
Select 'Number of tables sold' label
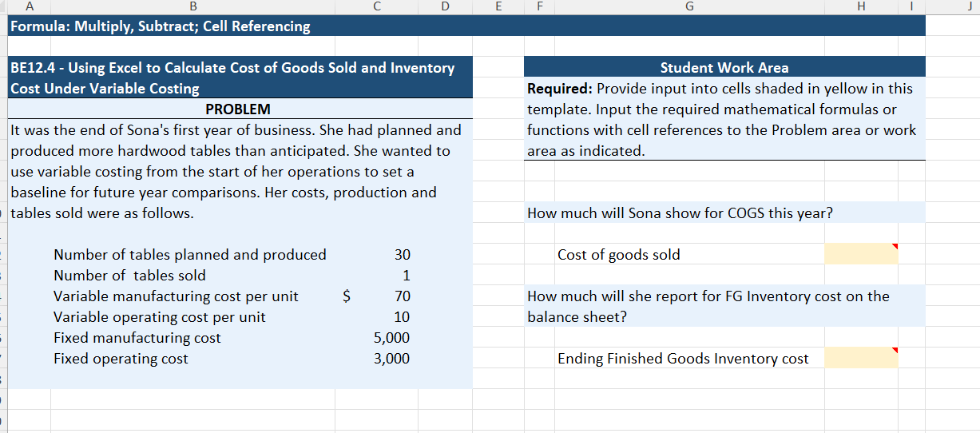(x=129, y=275)
